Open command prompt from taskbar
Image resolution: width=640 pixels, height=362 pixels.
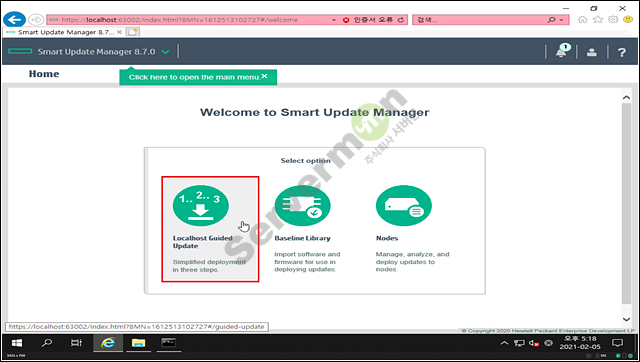(x=169, y=343)
